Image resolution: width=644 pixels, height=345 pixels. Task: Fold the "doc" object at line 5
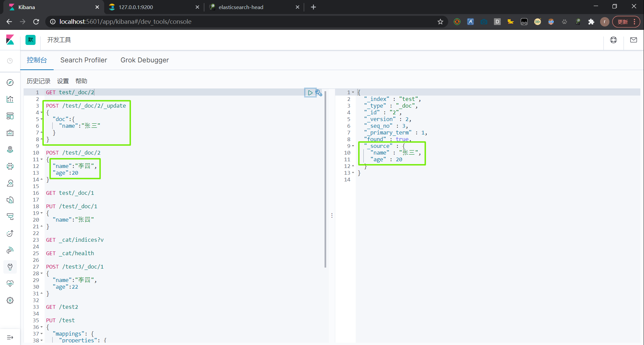42,119
